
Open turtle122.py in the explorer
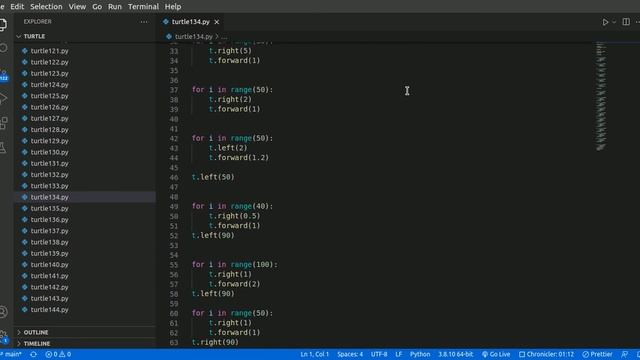(x=85, y=62)
